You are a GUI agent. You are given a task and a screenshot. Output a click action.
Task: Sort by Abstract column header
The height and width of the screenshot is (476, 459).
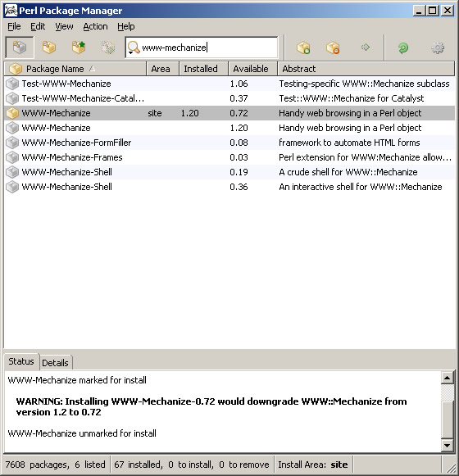[x=366, y=69]
